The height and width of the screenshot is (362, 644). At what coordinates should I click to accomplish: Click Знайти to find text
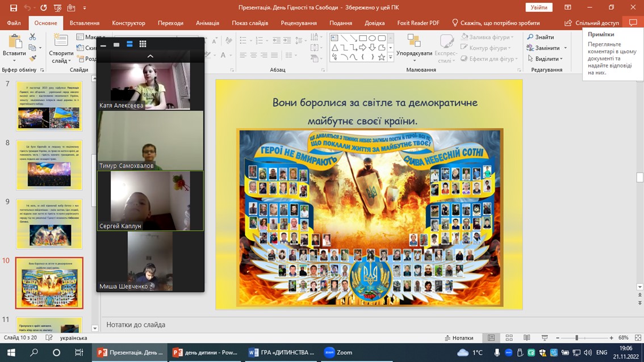(x=541, y=37)
